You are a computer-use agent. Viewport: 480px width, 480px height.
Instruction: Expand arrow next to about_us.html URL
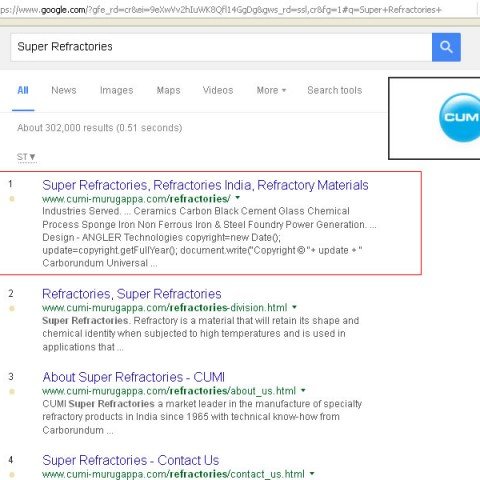point(303,390)
